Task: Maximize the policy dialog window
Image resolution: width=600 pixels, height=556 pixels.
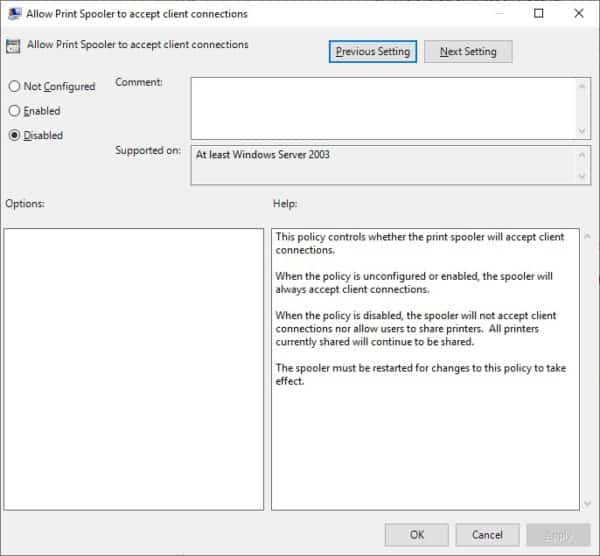Action: tap(538, 13)
